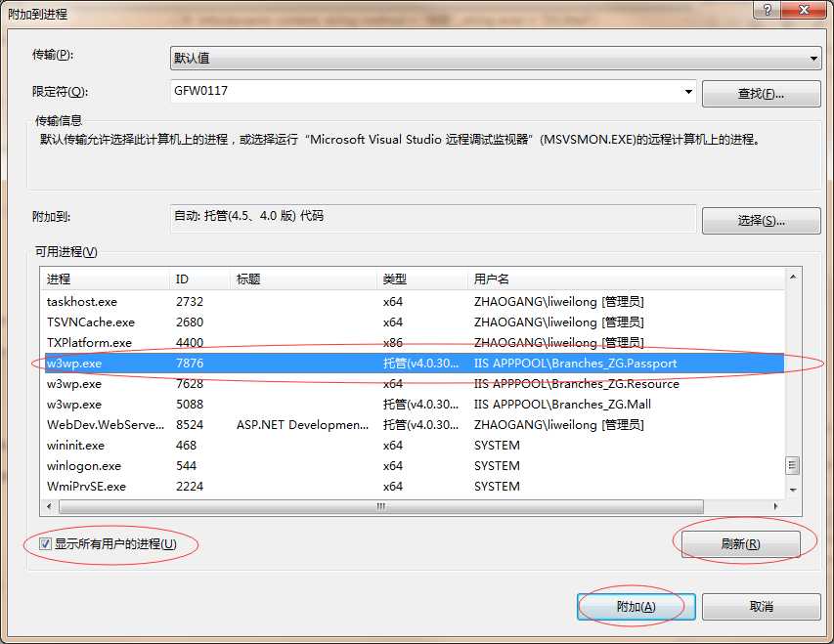This screenshot has height=644, width=834.
Task: Click the 刷新(R) refresh button
Action: pos(740,544)
